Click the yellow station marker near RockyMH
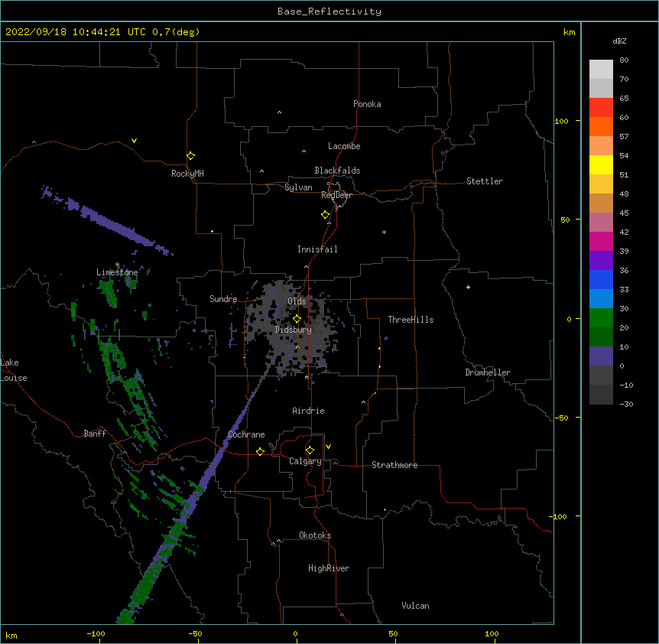 pos(190,156)
